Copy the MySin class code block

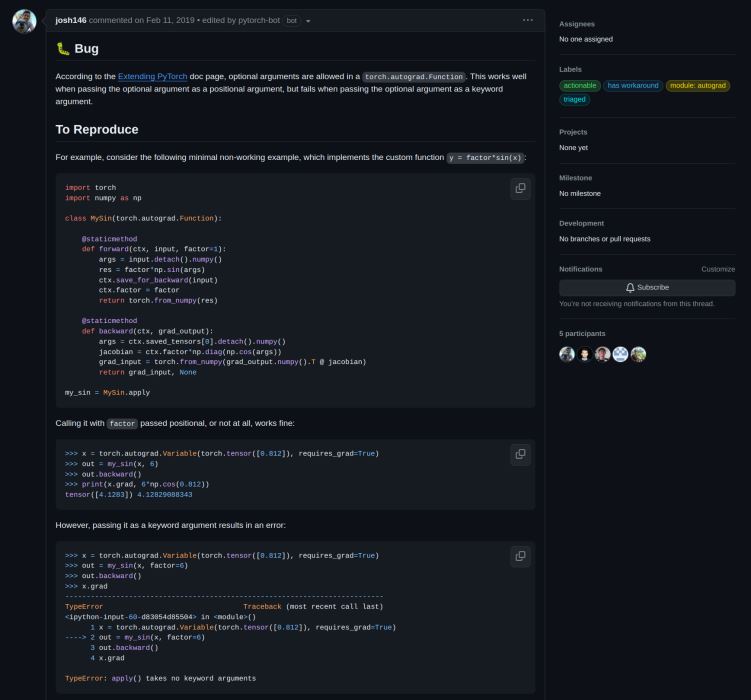(520, 189)
